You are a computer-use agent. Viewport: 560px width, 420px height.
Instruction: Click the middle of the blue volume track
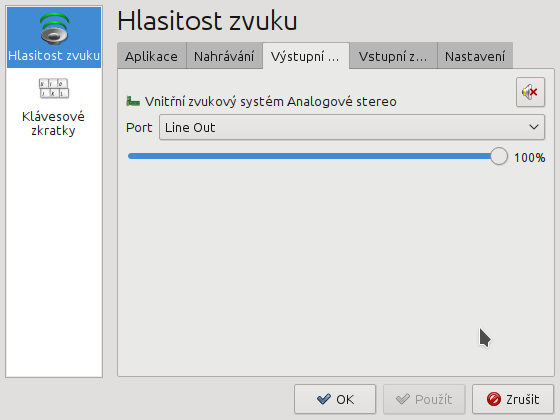[x=309, y=156]
